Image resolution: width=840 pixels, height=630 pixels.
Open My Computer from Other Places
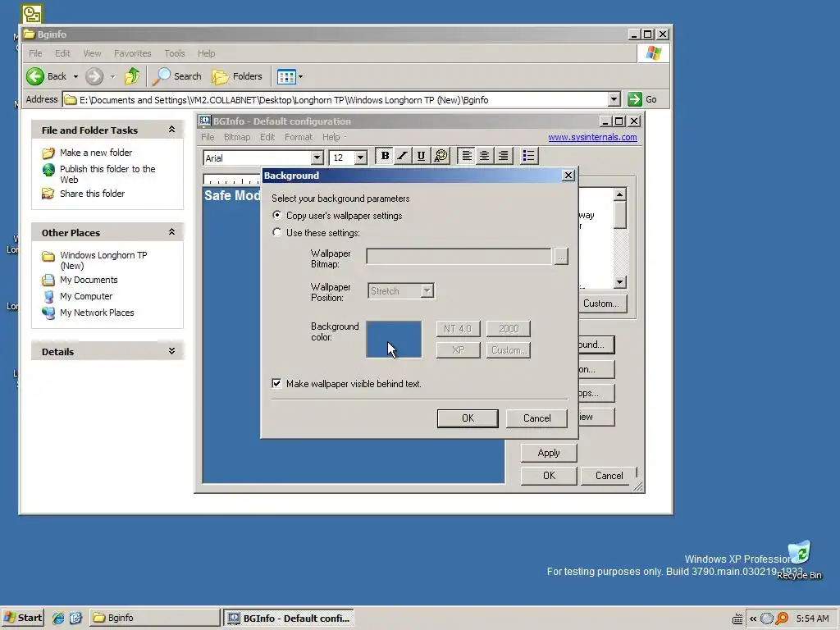(x=85, y=296)
